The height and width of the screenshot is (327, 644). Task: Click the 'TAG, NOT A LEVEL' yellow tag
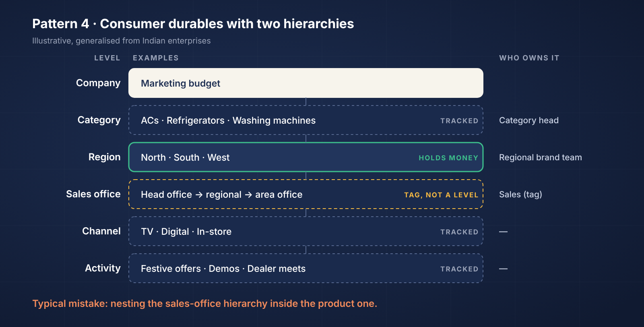tap(441, 195)
